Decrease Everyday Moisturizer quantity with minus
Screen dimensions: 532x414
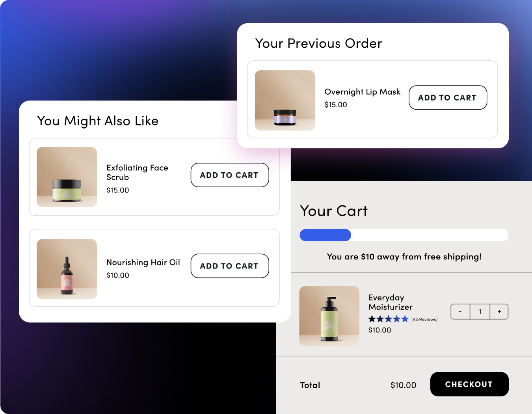[460, 311]
